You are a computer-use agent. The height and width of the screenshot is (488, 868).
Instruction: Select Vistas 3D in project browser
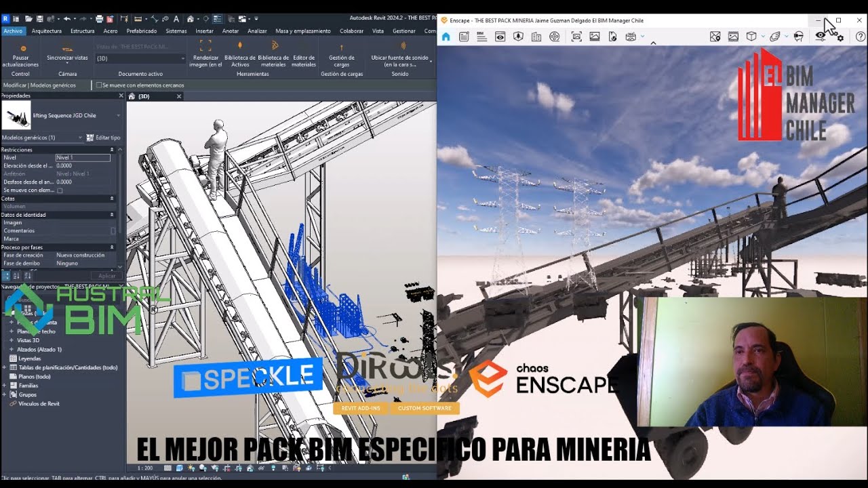pos(28,340)
